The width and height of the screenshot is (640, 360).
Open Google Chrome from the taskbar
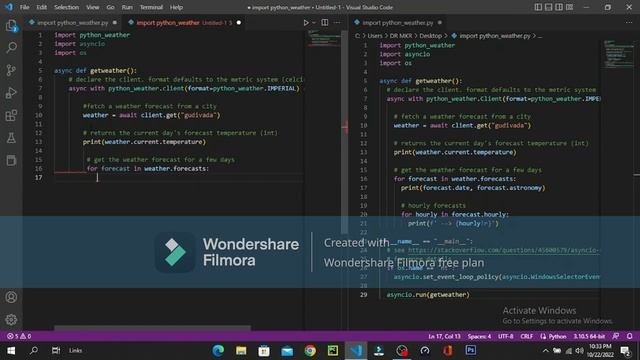(310, 350)
